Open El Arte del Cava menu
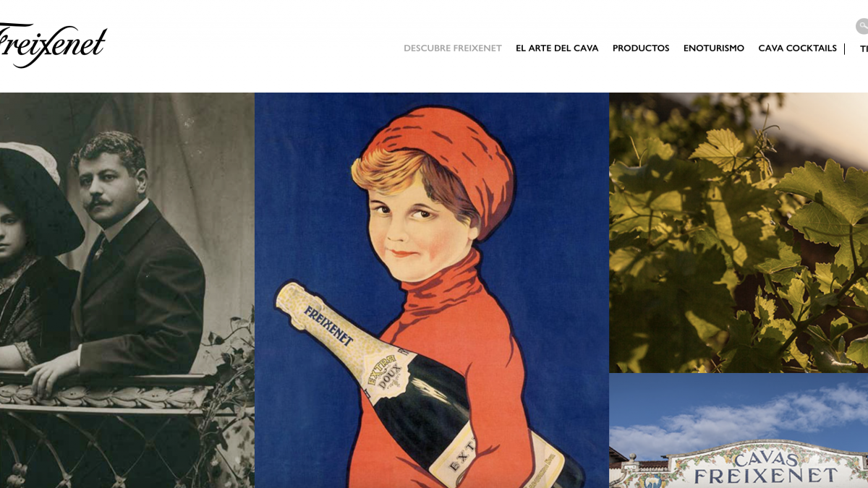Viewport: 868px width, 488px height. tap(557, 48)
